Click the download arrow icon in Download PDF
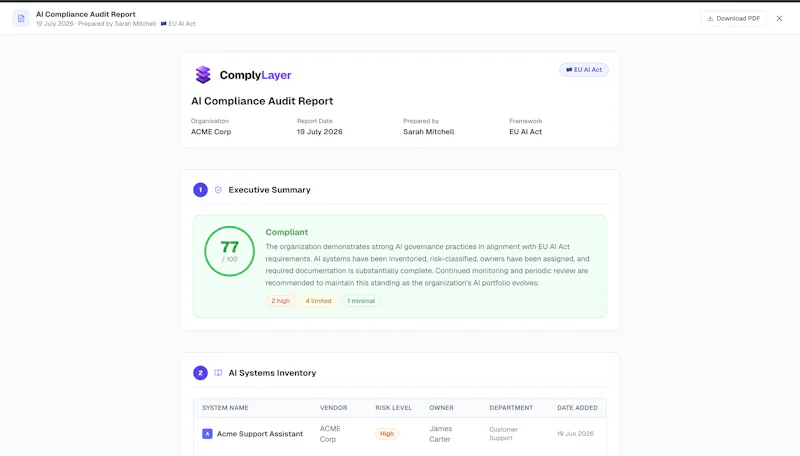 click(x=710, y=18)
